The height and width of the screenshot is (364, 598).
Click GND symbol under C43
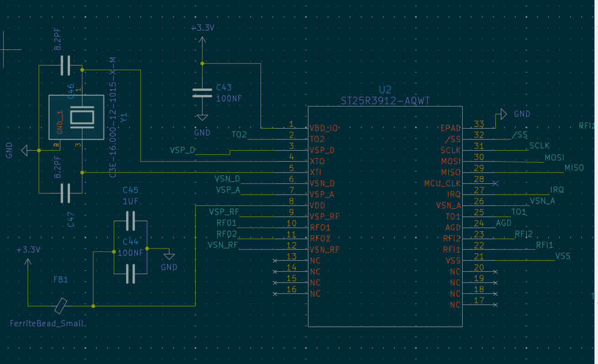[x=202, y=117]
